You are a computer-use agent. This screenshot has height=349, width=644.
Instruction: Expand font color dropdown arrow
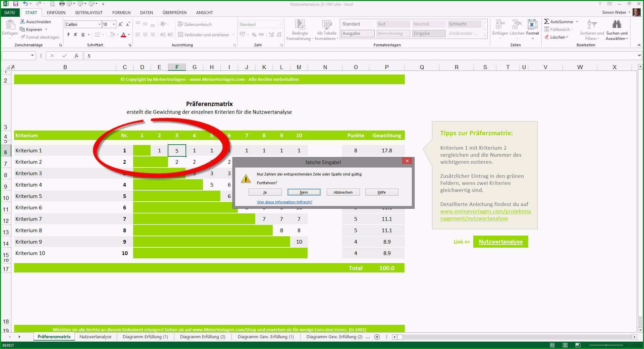point(129,35)
